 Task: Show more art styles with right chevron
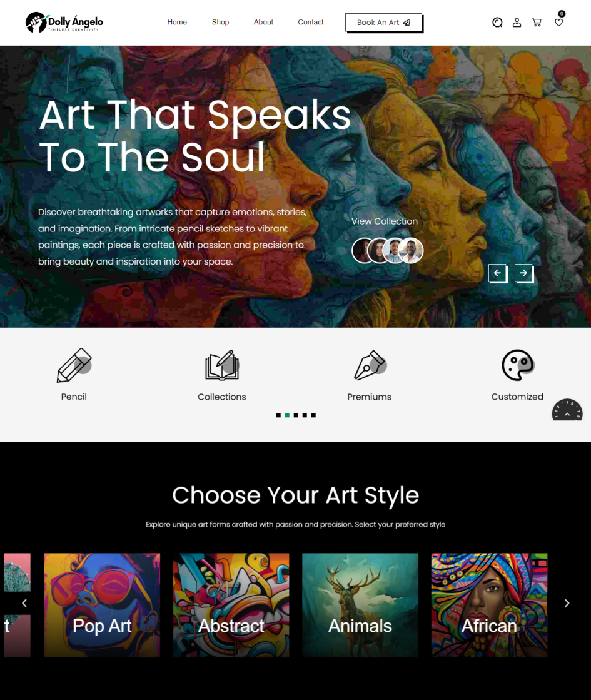pos(567,603)
